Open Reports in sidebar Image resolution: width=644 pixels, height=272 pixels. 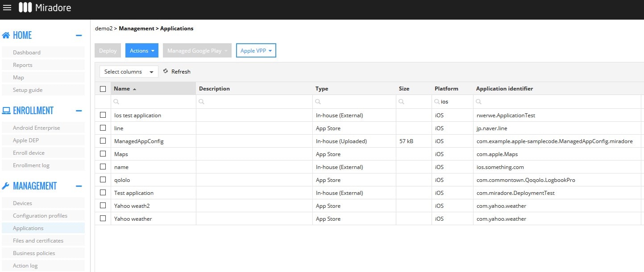[43, 65]
